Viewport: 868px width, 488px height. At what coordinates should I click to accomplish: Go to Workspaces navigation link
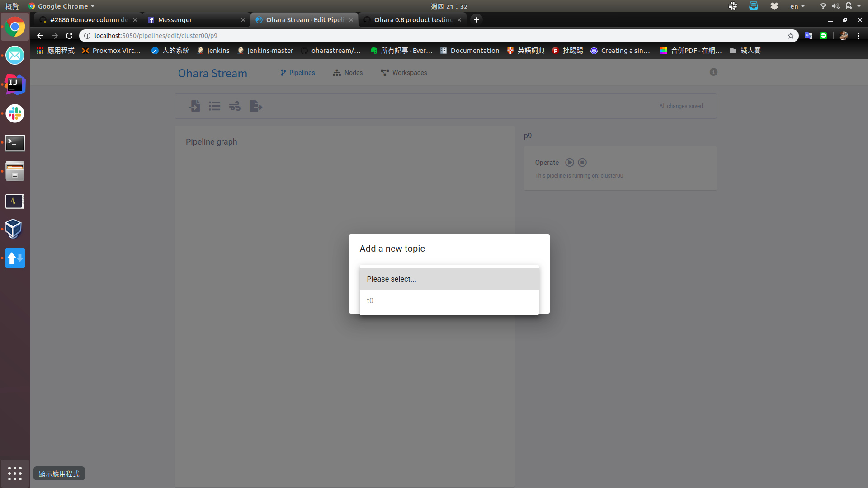coord(404,73)
